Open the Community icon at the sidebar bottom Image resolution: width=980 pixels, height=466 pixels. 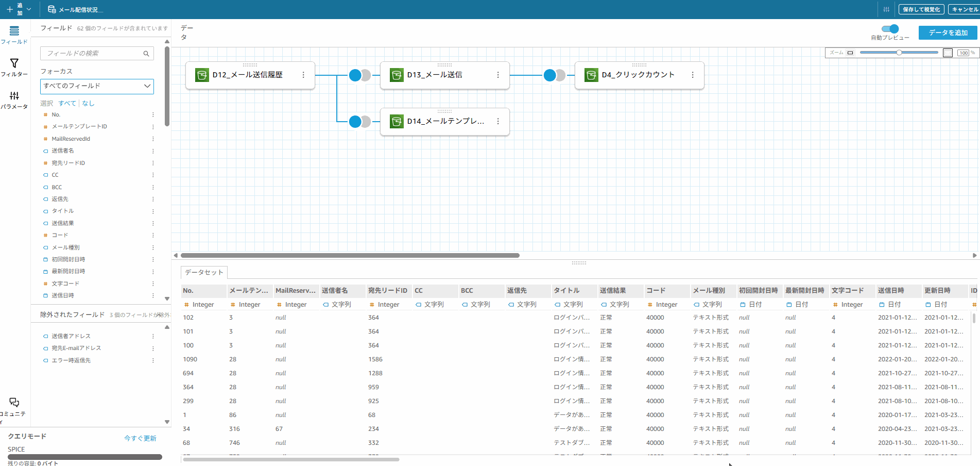pos(14,402)
